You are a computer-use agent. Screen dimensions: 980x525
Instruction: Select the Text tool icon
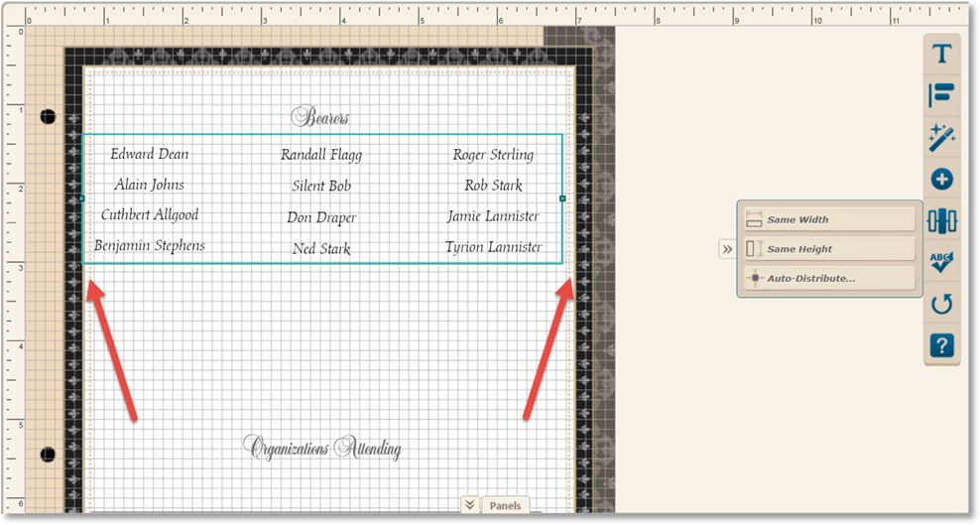[941, 54]
